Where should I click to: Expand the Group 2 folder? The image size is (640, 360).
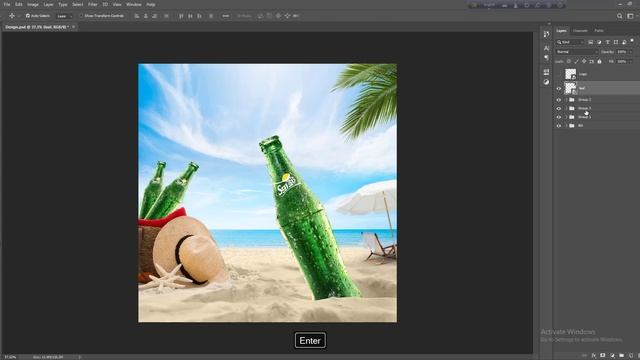pyautogui.click(x=567, y=100)
